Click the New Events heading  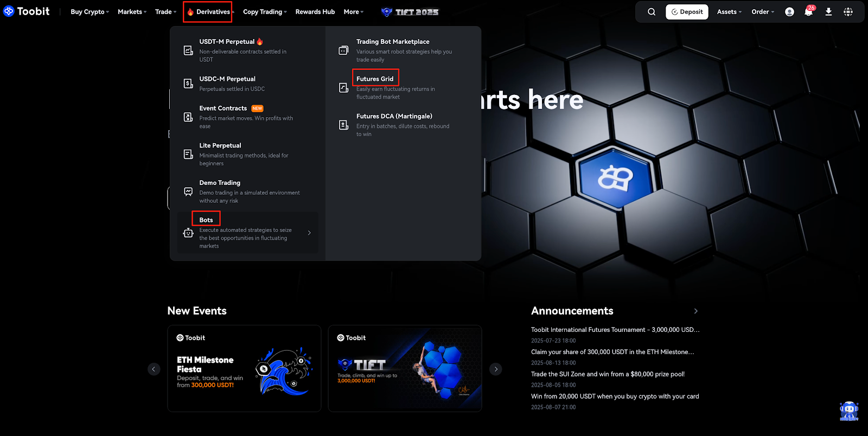point(197,311)
